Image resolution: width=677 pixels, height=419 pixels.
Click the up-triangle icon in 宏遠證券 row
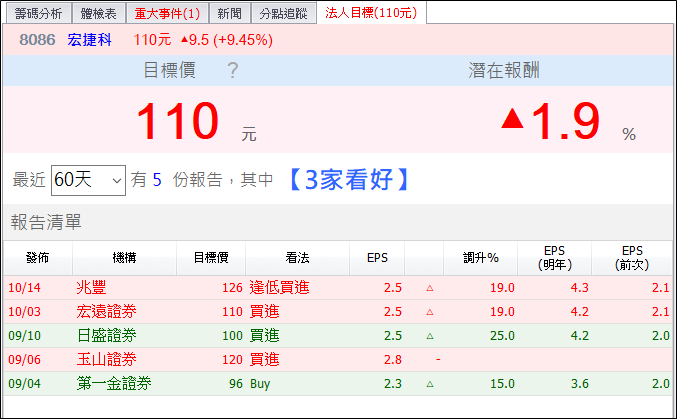[430, 312]
